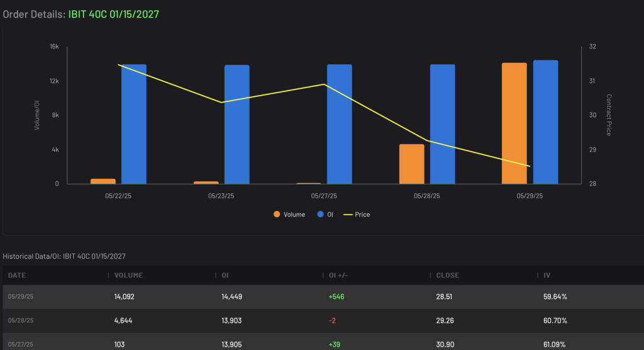Image resolution: width=644 pixels, height=350 pixels.
Task: Toggle the Volume legend series
Action: point(289,214)
